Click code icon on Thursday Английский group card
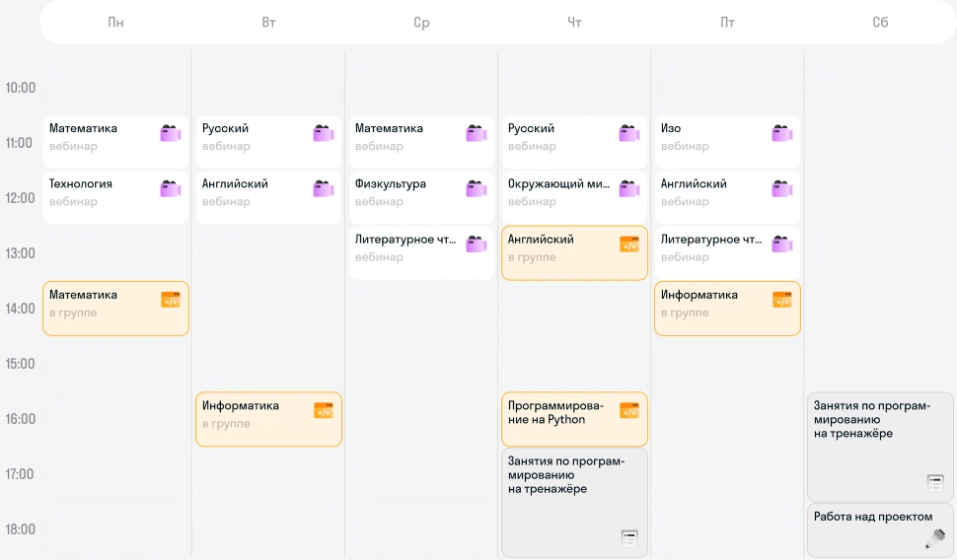This screenshot has height=560, width=957. pyautogui.click(x=629, y=244)
